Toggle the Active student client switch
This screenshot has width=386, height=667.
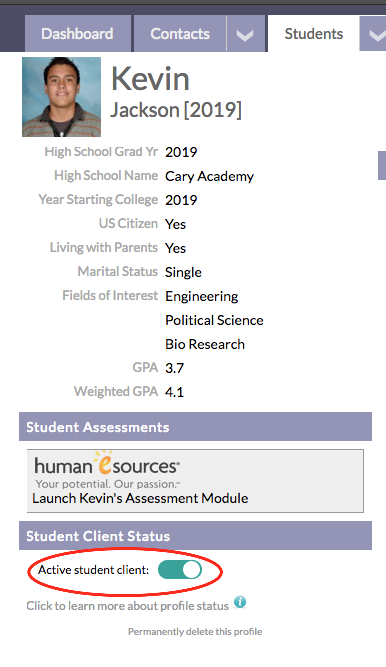point(180,570)
